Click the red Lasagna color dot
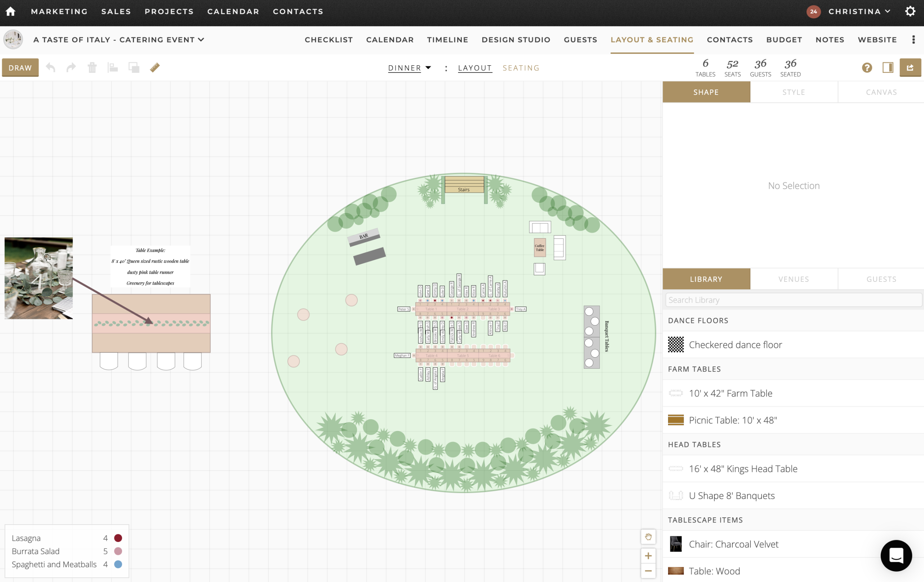The width and height of the screenshot is (924, 582). tap(118, 538)
